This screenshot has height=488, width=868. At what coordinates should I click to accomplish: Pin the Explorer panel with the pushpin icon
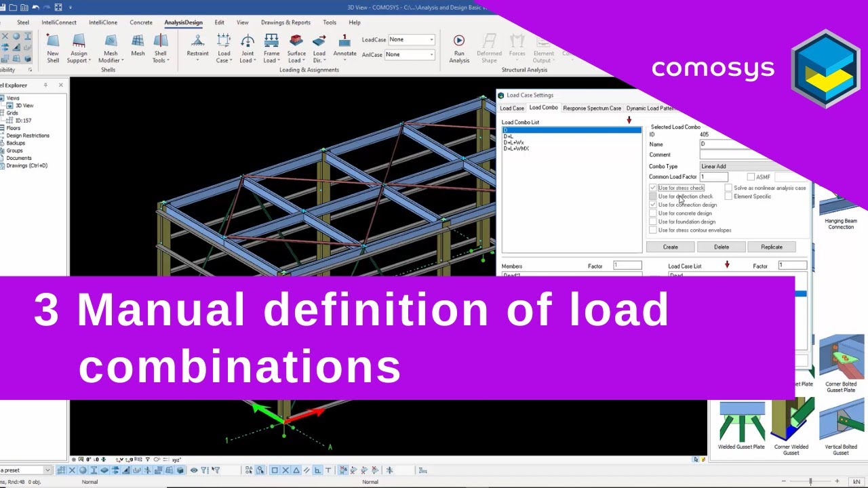[45, 85]
